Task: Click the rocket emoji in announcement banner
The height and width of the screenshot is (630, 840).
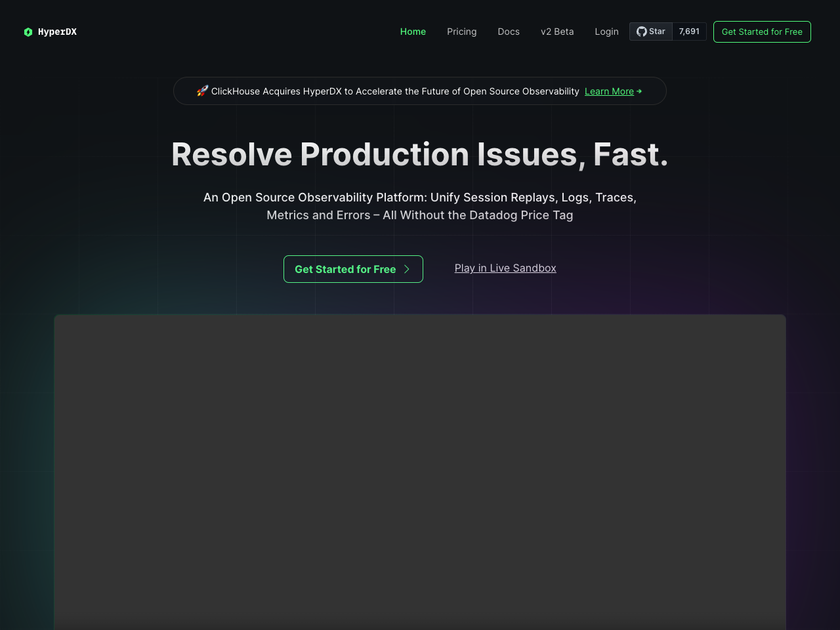Action: 202,91
